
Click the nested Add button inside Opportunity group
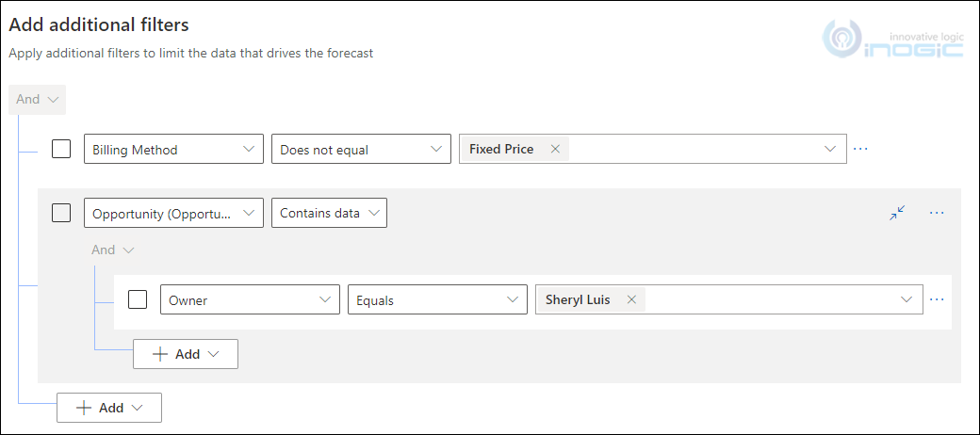pyautogui.click(x=186, y=354)
